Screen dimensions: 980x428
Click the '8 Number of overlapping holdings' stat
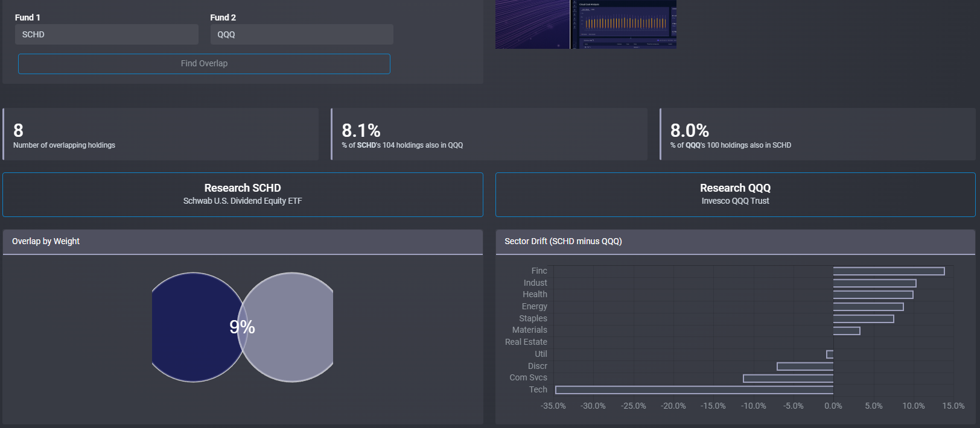(x=161, y=134)
